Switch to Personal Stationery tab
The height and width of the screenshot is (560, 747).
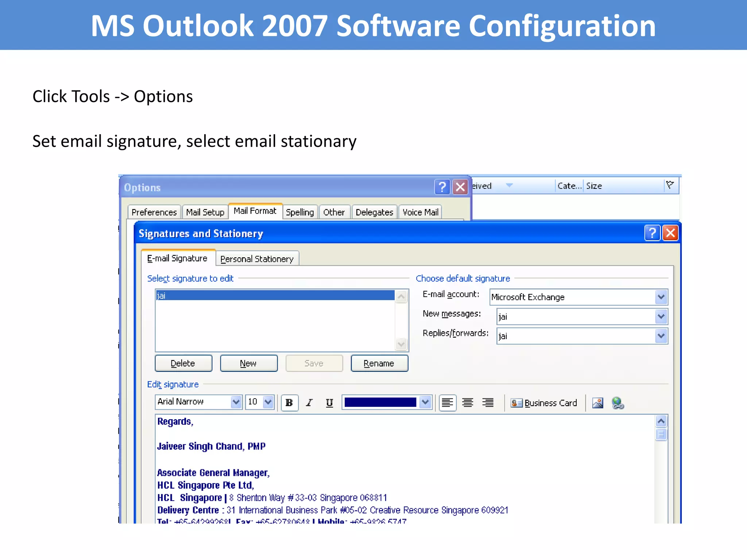[x=257, y=259]
